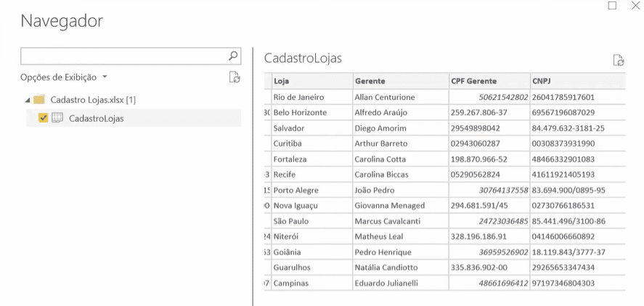Click the Giovanna Menaged cell
This screenshot has width=644, height=306.
point(401,205)
